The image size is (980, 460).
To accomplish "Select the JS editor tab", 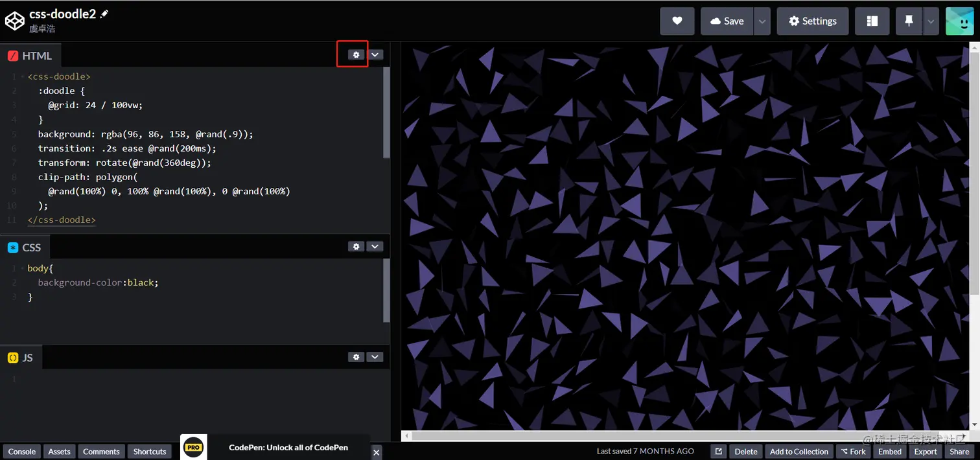I will (x=21, y=358).
